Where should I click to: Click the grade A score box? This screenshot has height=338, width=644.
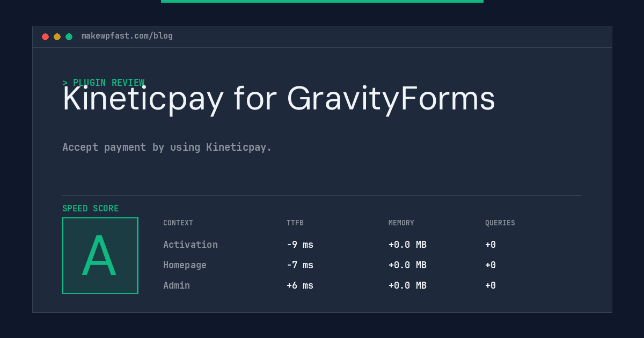point(100,255)
